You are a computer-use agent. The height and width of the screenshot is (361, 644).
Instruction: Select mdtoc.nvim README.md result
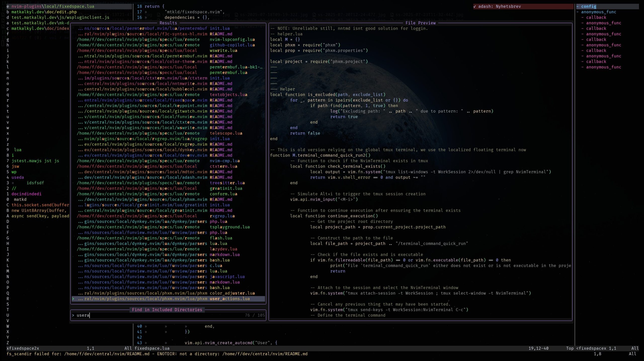[168, 172]
